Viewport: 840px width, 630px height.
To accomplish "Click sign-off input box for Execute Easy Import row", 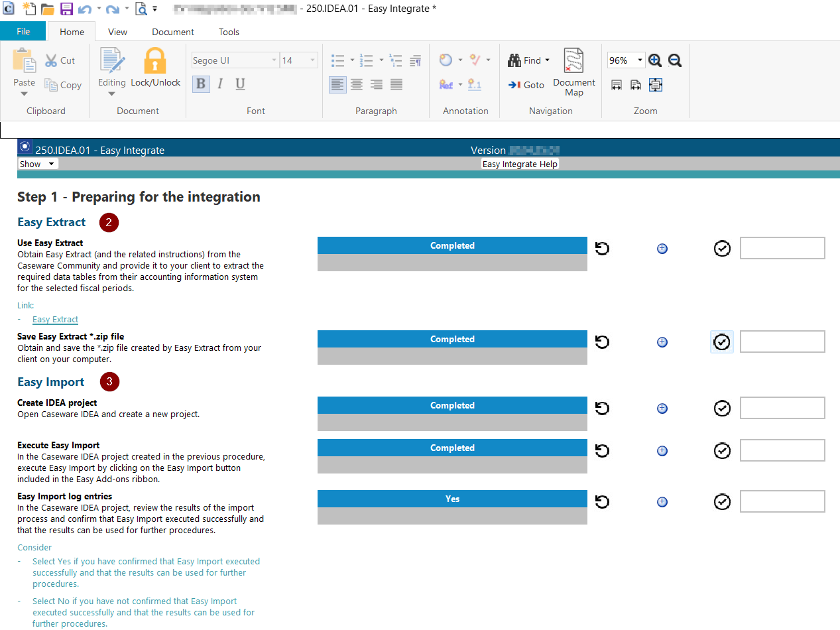I will click(x=782, y=450).
